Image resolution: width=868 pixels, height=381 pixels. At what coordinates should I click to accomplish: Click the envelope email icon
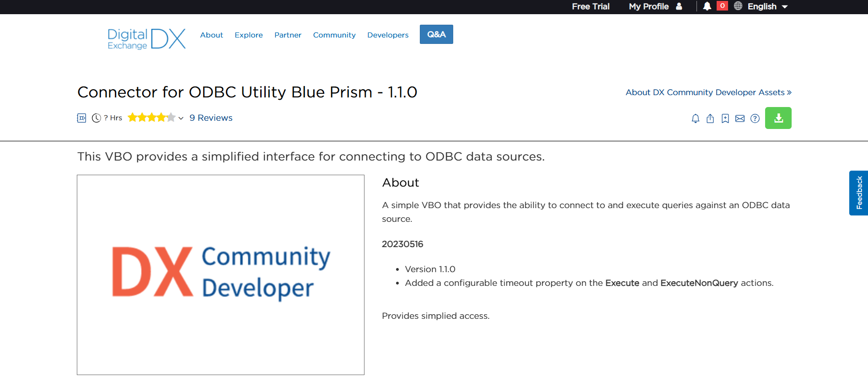click(739, 118)
